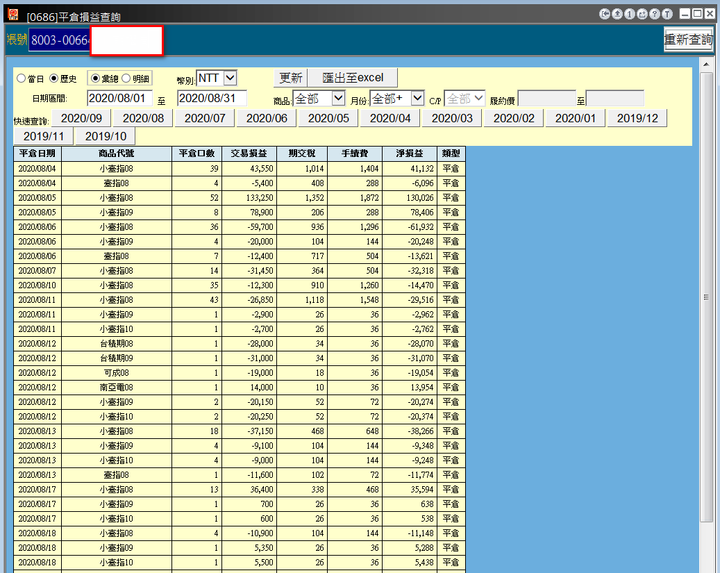The image size is (720, 573).
Task: Select net profit cell 35,594
Action: tap(410, 489)
